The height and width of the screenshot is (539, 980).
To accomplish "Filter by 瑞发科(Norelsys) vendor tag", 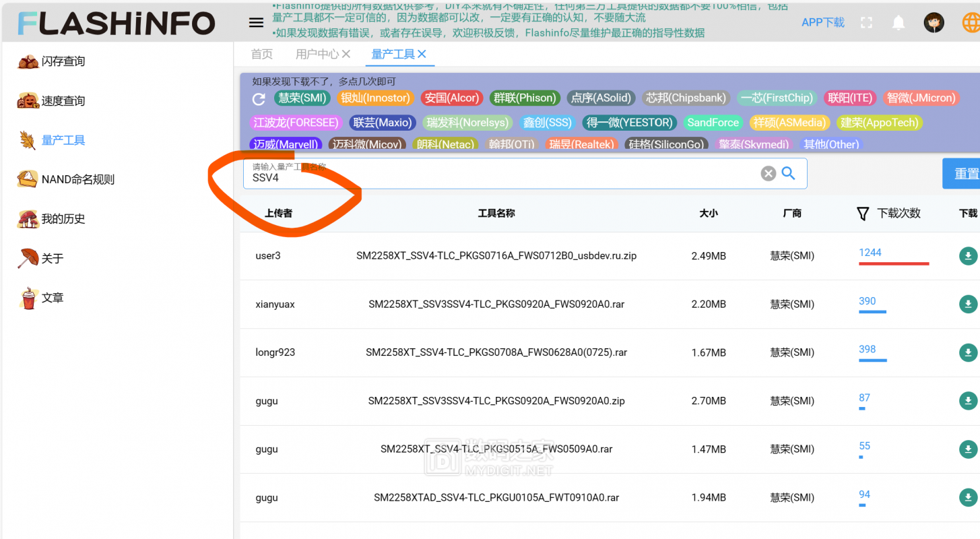I will point(467,123).
